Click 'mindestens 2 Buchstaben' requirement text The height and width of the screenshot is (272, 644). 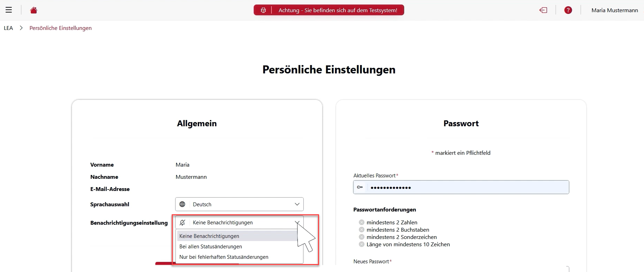398,230
